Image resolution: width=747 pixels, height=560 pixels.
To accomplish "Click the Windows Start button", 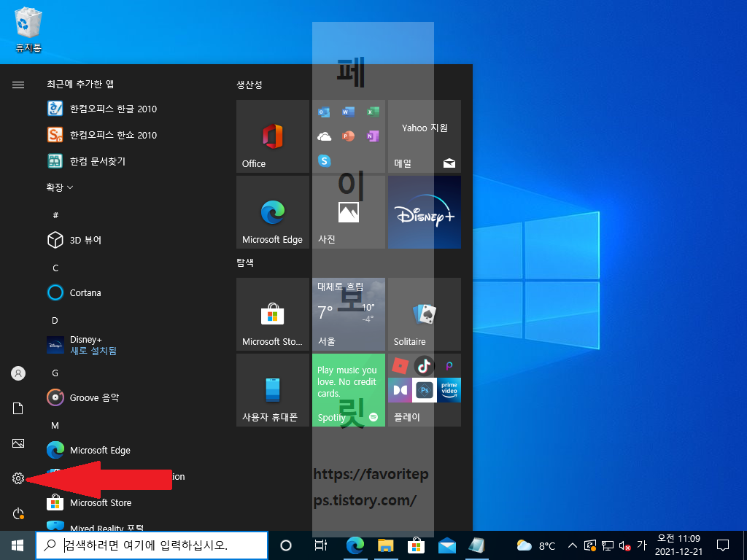I will coord(18,545).
